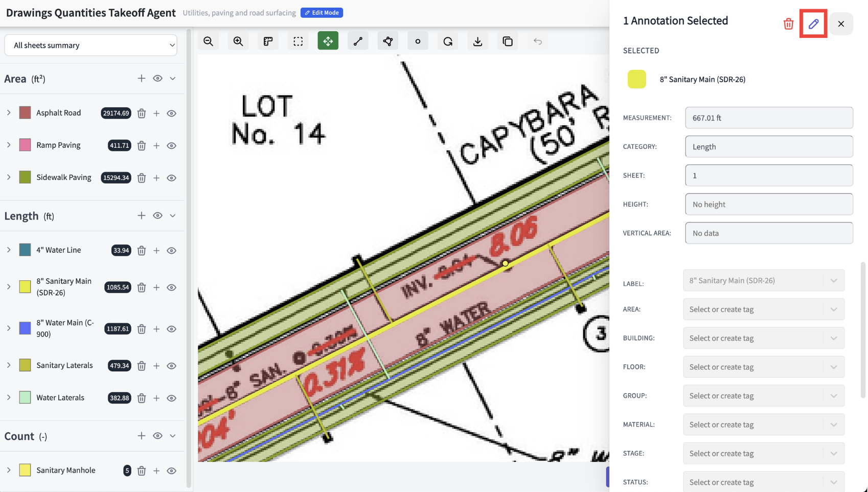Screen dimensions: 868x492
Task: Delete the 4" Water Line item
Action: pyautogui.click(x=142, y=251)
